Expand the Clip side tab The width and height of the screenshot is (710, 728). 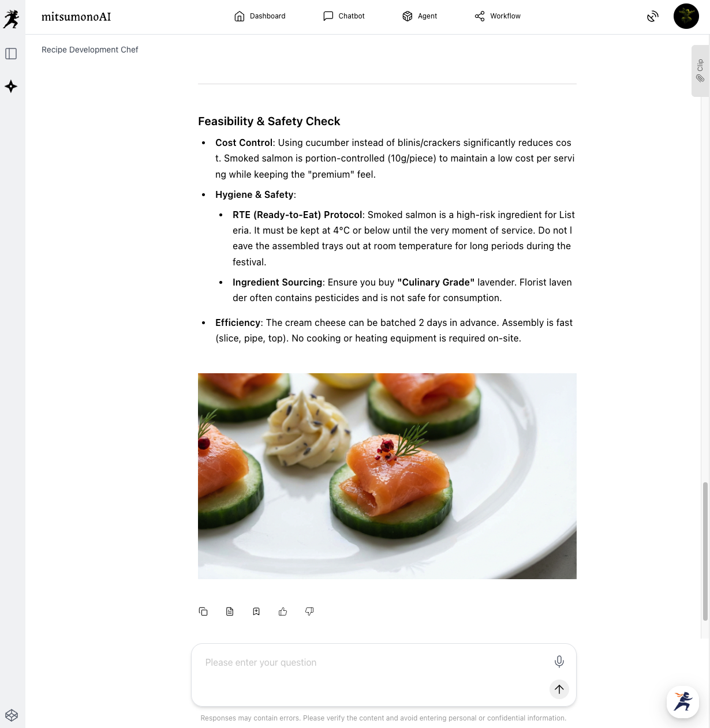click(x=700, y=70)
